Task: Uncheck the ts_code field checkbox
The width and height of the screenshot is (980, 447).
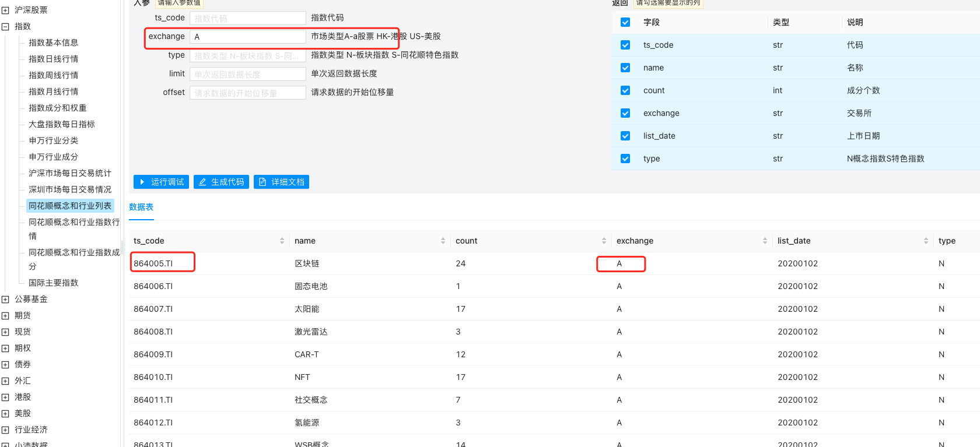Action: click(x=625, y=45)
